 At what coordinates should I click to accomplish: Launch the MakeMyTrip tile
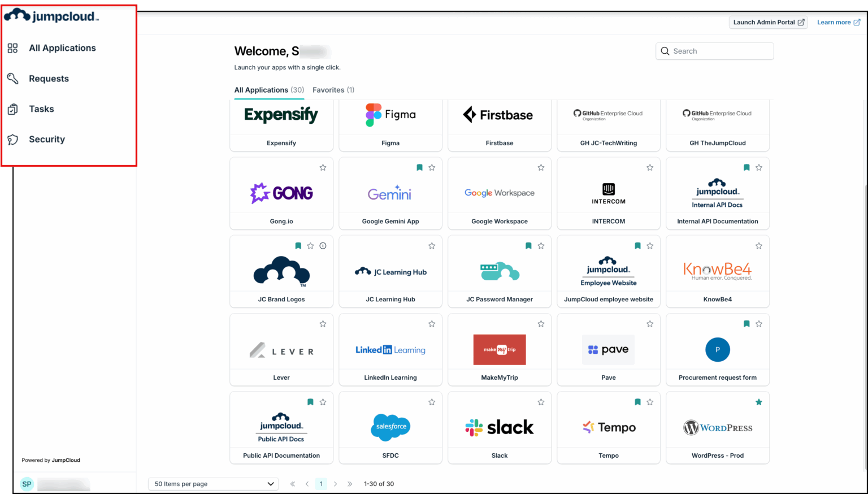[x=500, y=350]
